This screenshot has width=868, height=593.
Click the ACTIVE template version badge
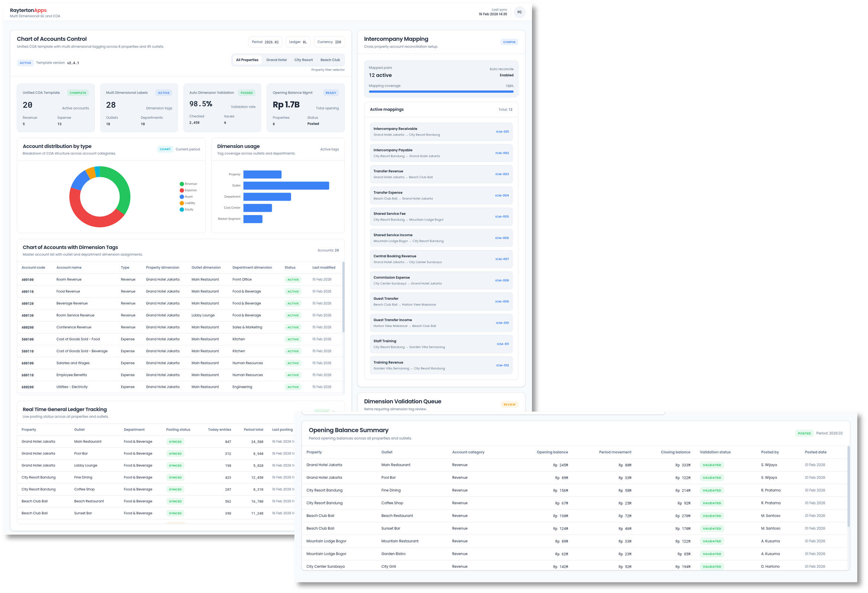click(25, 63)
